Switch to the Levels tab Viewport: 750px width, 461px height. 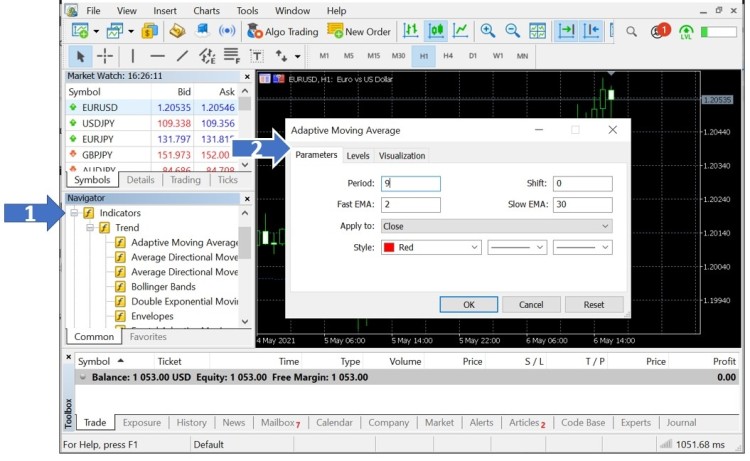click(358, 156)
